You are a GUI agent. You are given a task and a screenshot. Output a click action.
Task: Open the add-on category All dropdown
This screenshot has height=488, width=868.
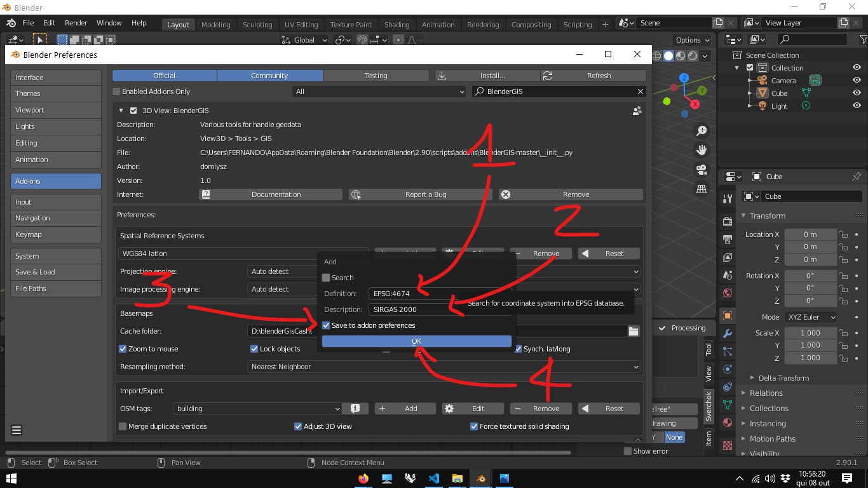pos(380,91)
